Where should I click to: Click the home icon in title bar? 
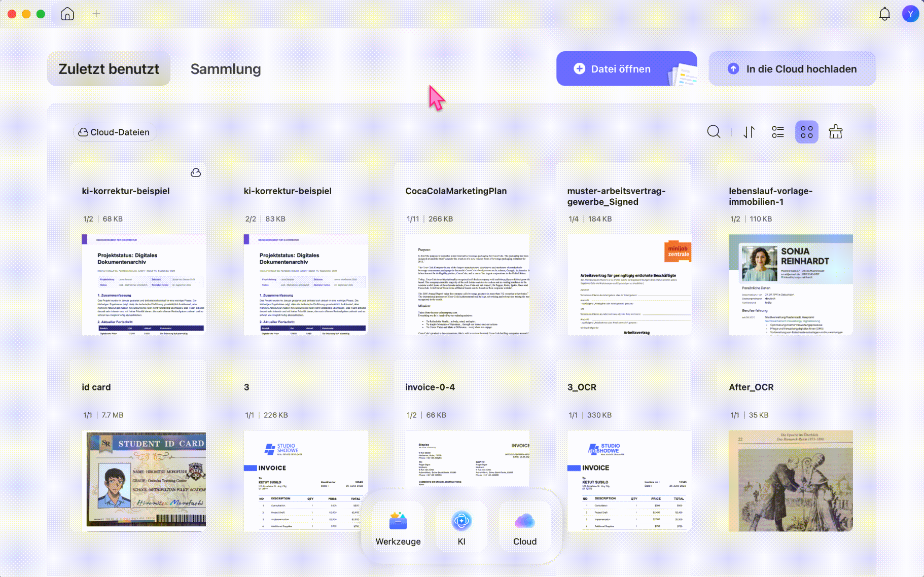click(67, 14)
